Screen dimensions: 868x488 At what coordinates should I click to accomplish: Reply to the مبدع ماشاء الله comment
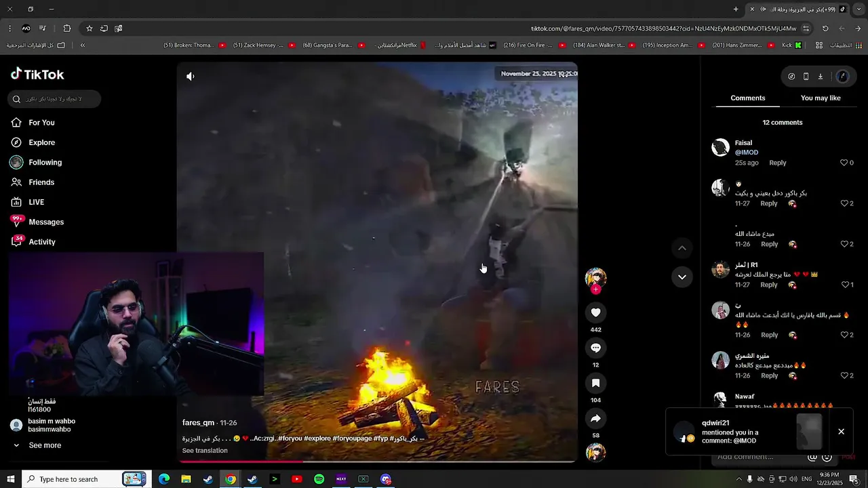(769, 244)
